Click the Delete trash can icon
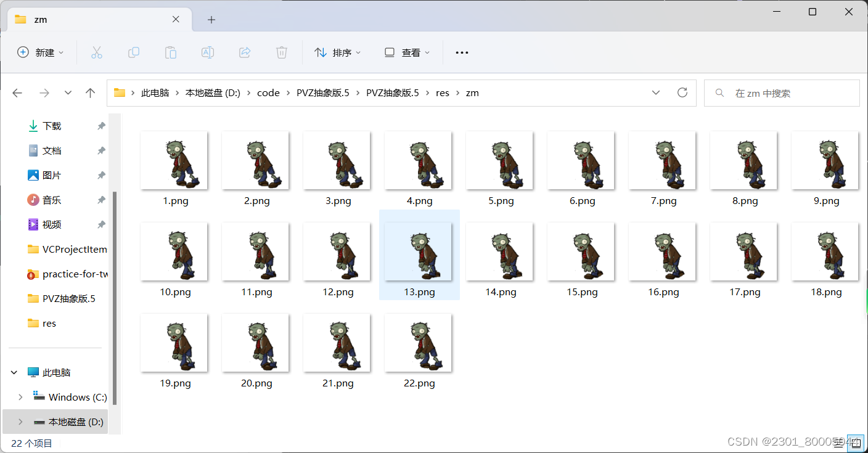Screen dimensions: 868x453 tap(282, 52)
